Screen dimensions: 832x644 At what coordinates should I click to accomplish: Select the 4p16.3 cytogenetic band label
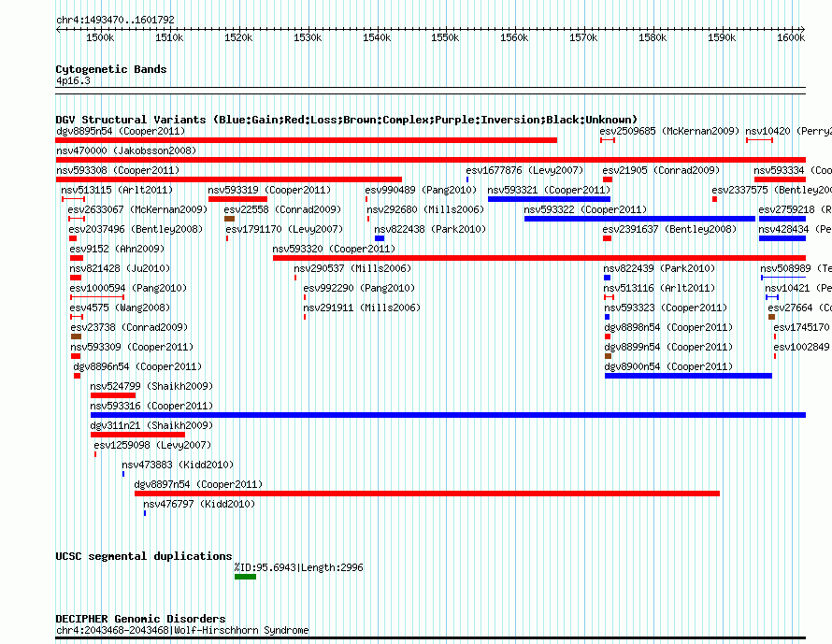pyautogui.click(x=73, y=80)
